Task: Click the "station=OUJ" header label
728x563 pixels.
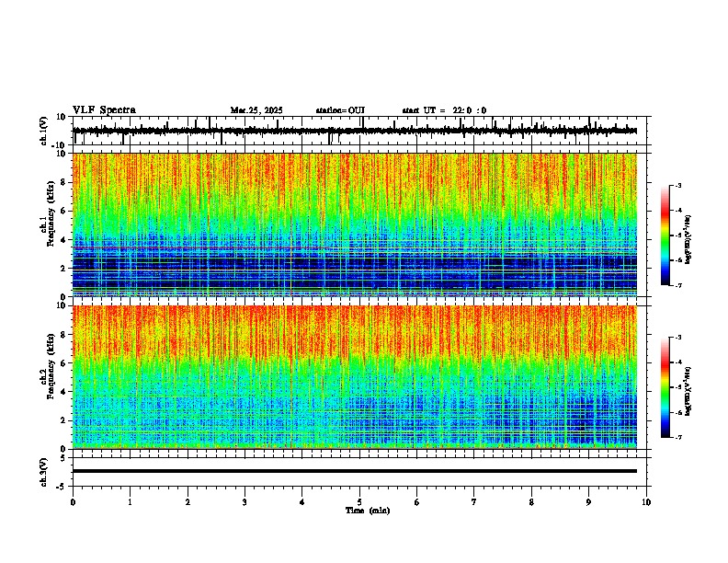Action: point(340,110)
